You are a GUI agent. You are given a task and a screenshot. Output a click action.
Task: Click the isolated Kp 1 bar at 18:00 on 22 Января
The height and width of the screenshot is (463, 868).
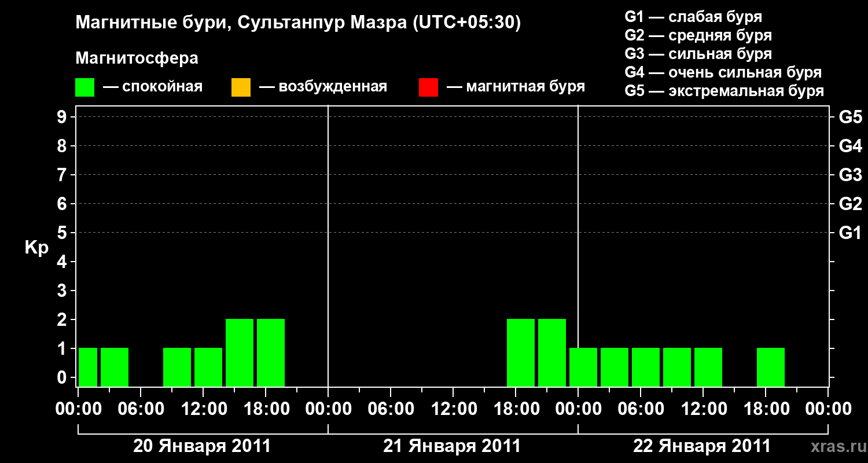point(771,367)
